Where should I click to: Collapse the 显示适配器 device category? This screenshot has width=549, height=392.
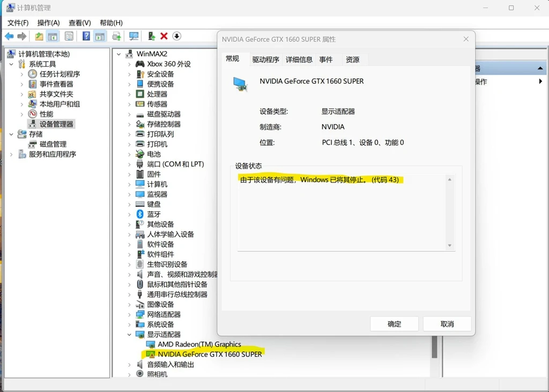pos(129,335)
